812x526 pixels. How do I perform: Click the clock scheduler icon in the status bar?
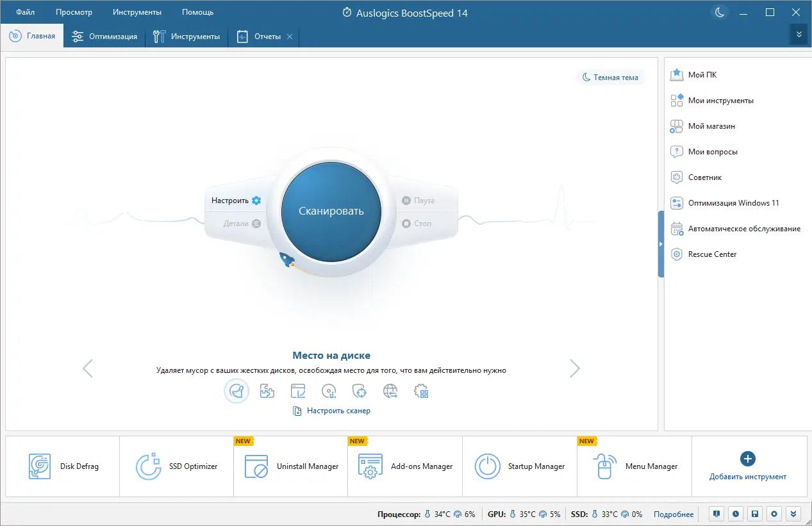(736, 513)
